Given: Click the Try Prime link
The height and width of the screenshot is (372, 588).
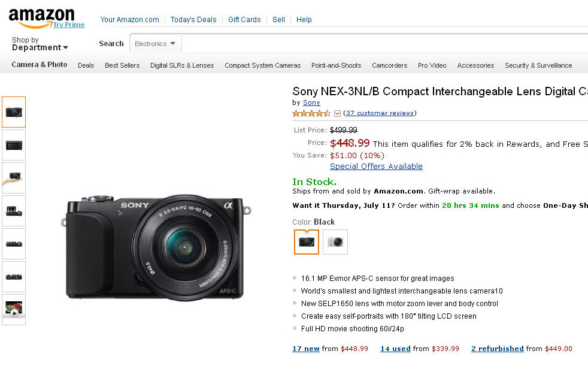Looking at the screenshot, I should point(69,25).
